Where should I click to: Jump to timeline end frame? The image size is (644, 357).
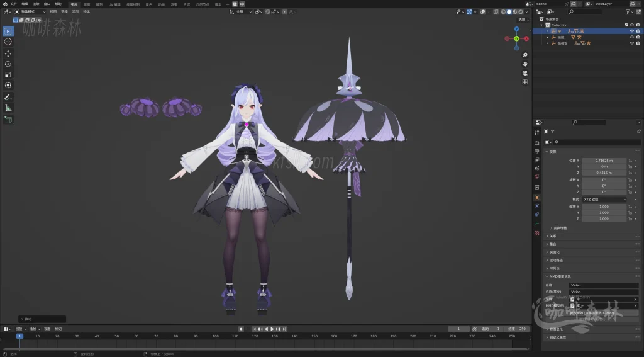coord(285,329)
